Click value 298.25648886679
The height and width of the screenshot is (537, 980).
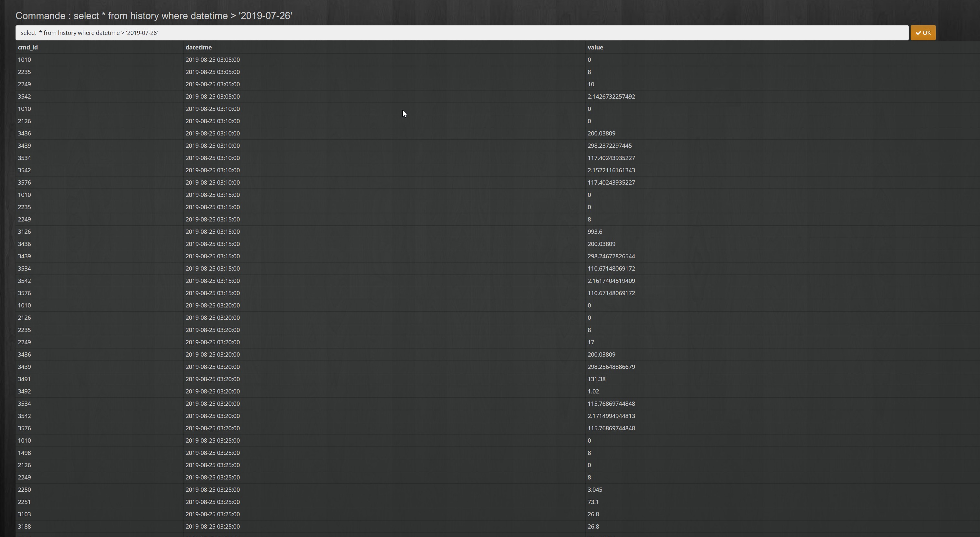pyautogui.click(x=611, y=367)
